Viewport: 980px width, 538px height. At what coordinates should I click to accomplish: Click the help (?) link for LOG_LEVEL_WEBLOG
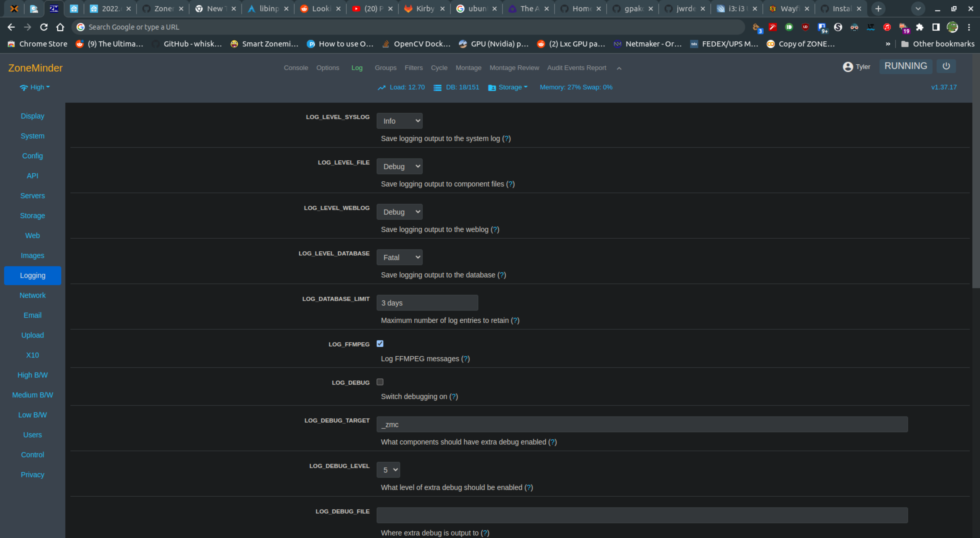coord(495,230)
